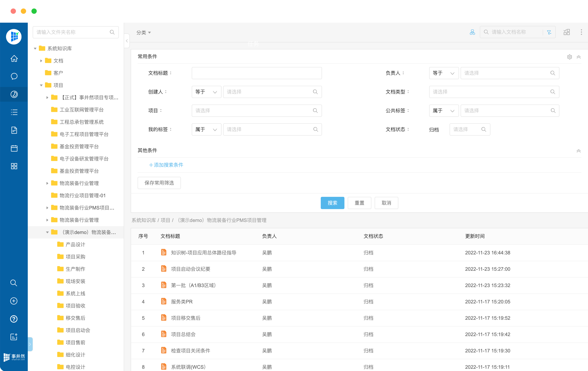The height and width of the screenshot is (371, 588).
Task: Switch to grid view layout icon
Action: 567,32
